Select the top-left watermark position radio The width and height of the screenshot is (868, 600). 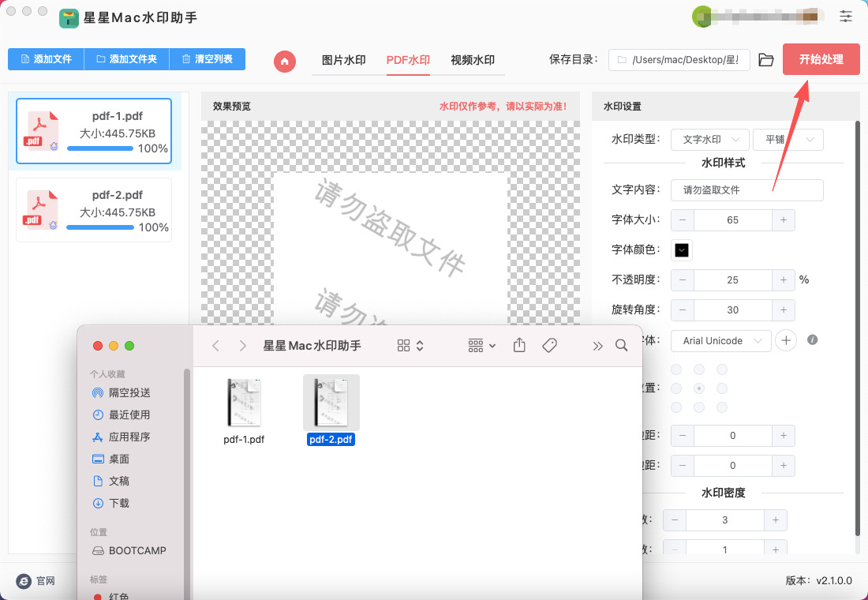(675, 369)
